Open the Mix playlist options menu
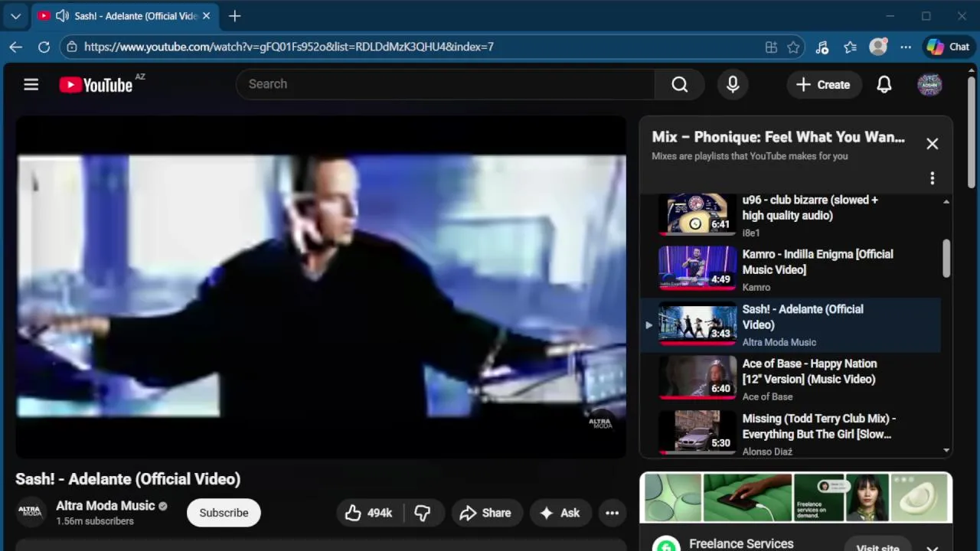The image size is (980, 551). pyautogui.click(x=932, y=178)
